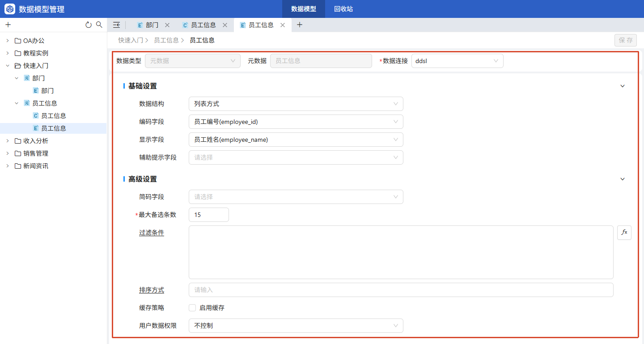The width and height of the screenshot is (644, 344).
Task: Open the 数据结构 dropdown showing 列表方式
Action: tap(296, 104)
